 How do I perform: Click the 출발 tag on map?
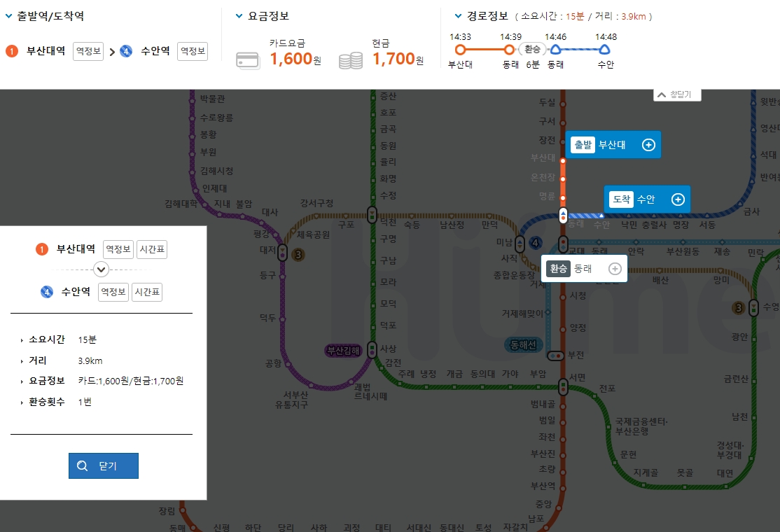[x=583, y=145]
